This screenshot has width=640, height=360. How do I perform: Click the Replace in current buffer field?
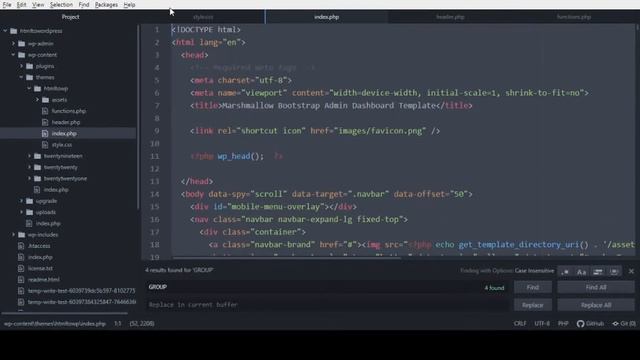coord(327,305)
